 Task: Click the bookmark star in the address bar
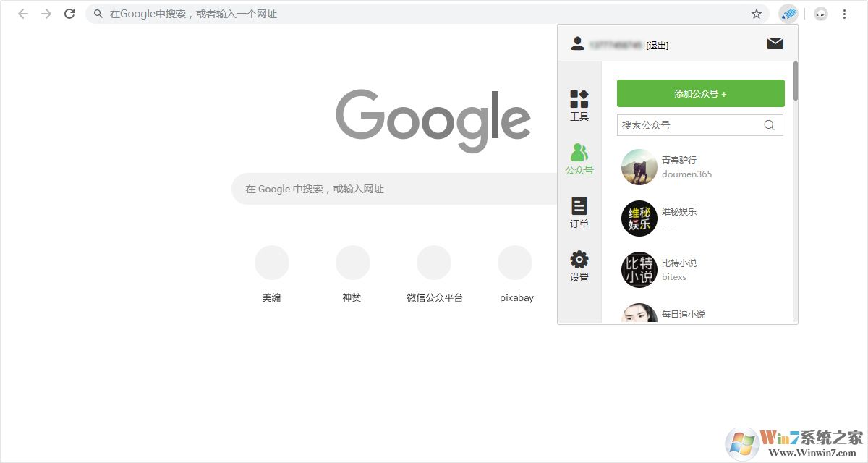click(756, 14)
